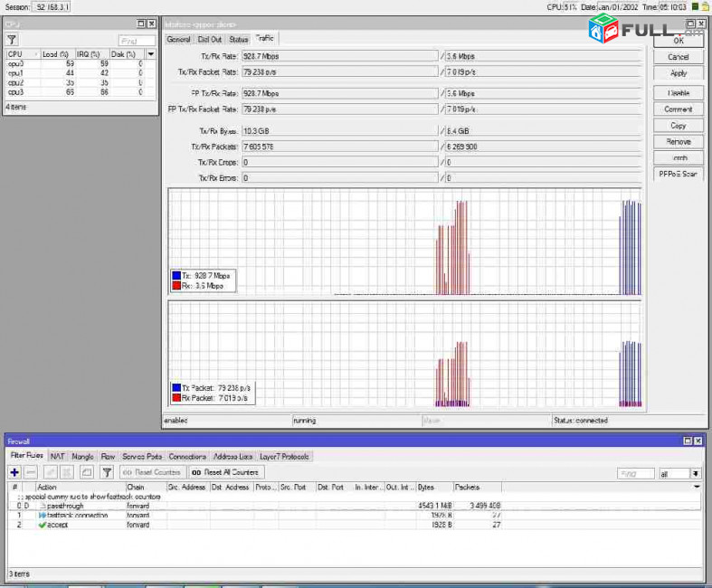Image resolution: width=712 pixels, height=588 pixels.
Task: Add a new firewall rule with plus icon
Action: (x=14, y=473)
